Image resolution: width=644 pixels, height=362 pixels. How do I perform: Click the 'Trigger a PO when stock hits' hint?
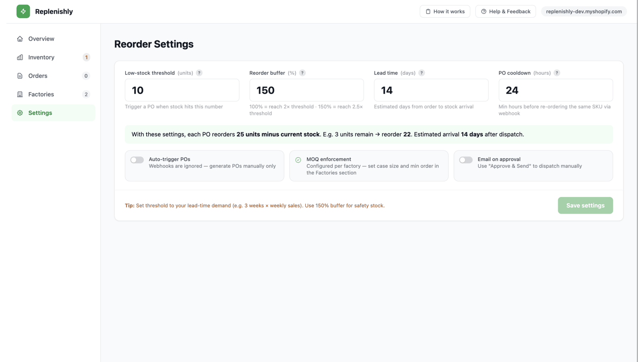click(x=174, y=107)
